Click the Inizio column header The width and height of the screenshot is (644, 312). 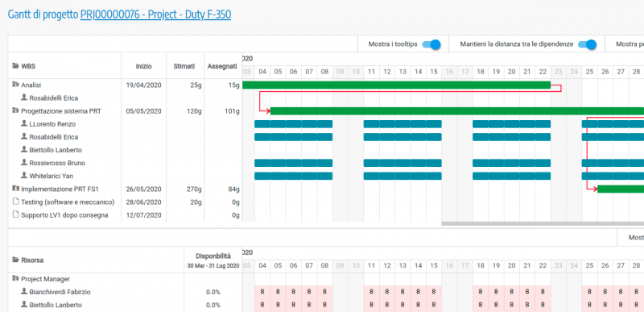tap(144, 66)
